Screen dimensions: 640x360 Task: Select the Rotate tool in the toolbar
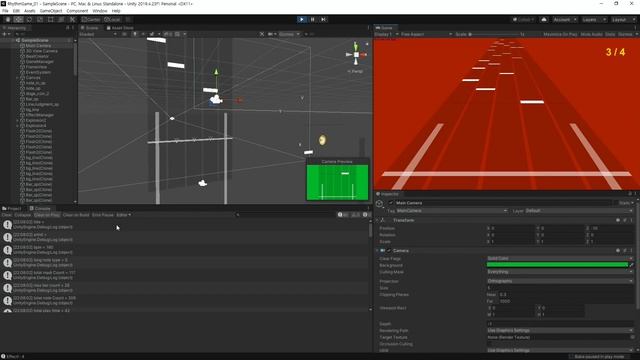[x=29, y=19]
